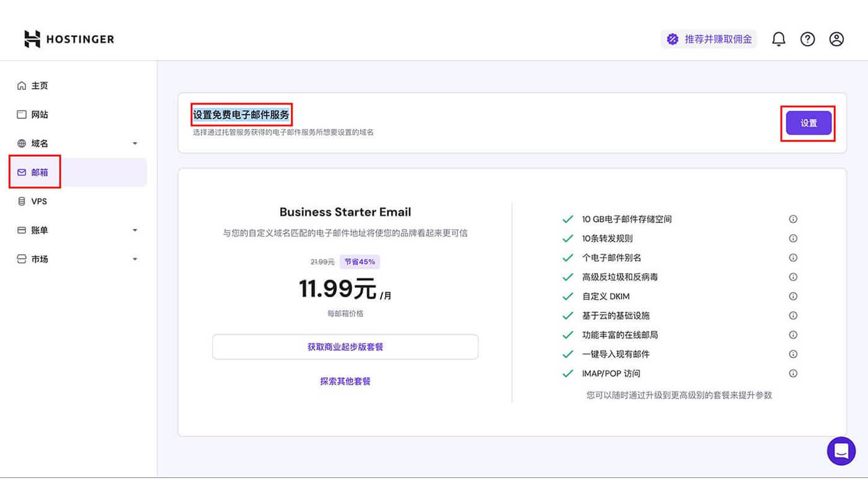
Task: Expand the 市场 dropdown arrow
Action: pos(135,259)
